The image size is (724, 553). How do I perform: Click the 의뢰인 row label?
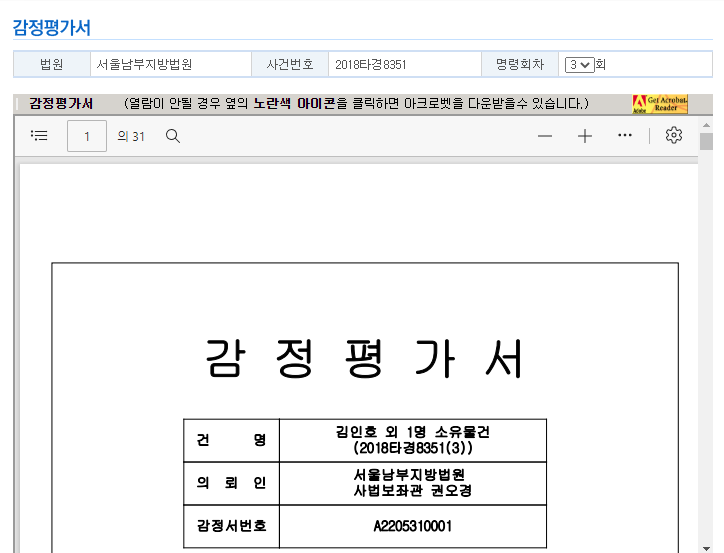point(231,483)
